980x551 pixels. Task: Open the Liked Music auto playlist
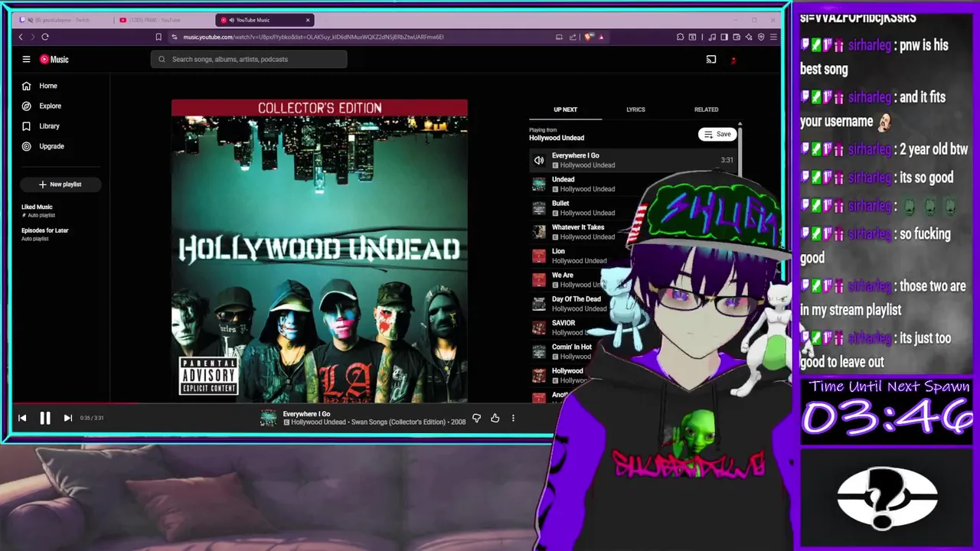click(x=37, y=210)
